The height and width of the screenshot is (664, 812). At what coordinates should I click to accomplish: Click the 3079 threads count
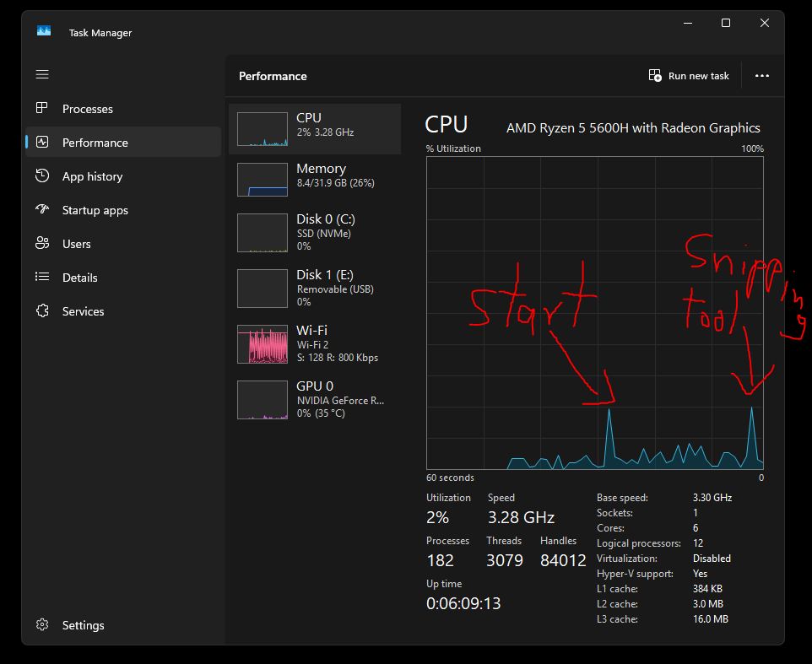[505, 560]
